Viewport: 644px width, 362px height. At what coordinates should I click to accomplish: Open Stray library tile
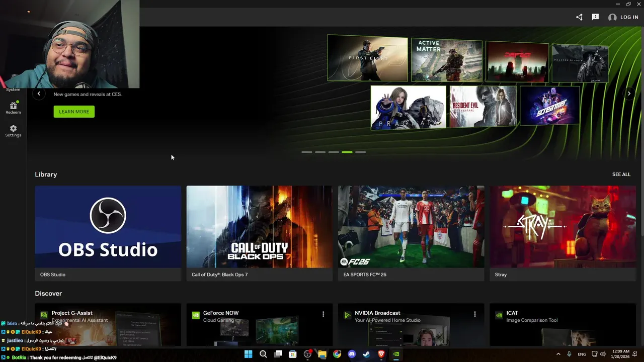562,233
